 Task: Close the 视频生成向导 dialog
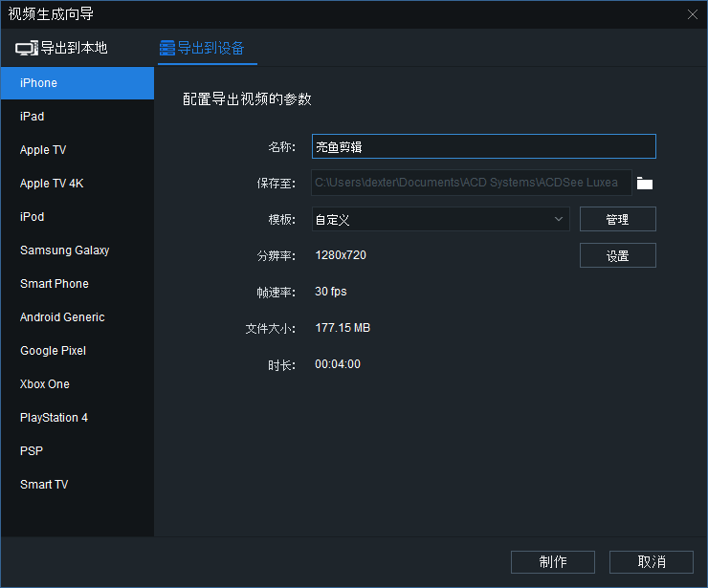692,14
